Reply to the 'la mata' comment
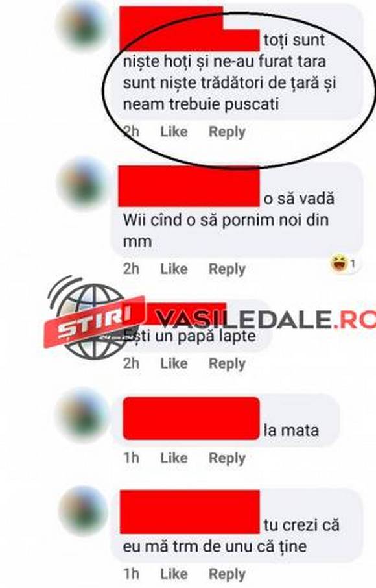This screenshot has width=376, height=588. tap(227, 458)
